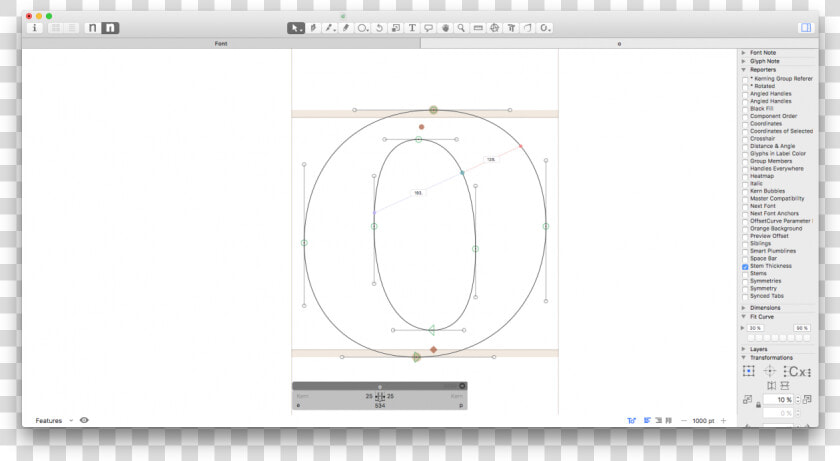This screenshot has width=840, height=461.
Task: Toggle the blue text edit mode icon
Action: (x=632, y=421)
